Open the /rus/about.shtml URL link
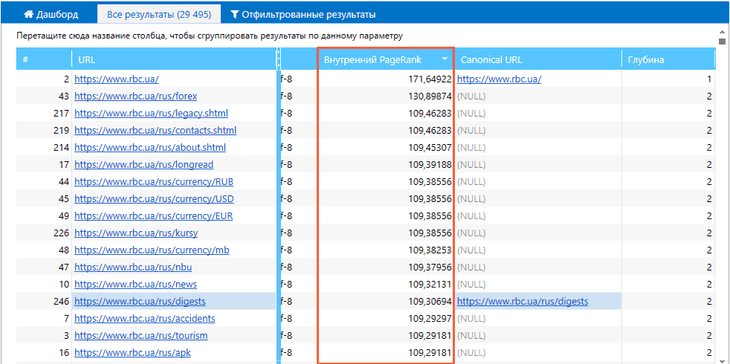The height and width of the screenshot is (364, 730). (150, 148)
